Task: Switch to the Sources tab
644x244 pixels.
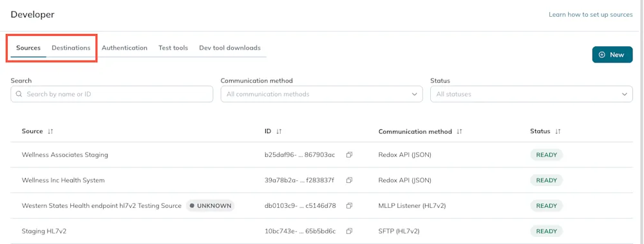Action: [x=28, y=48]
